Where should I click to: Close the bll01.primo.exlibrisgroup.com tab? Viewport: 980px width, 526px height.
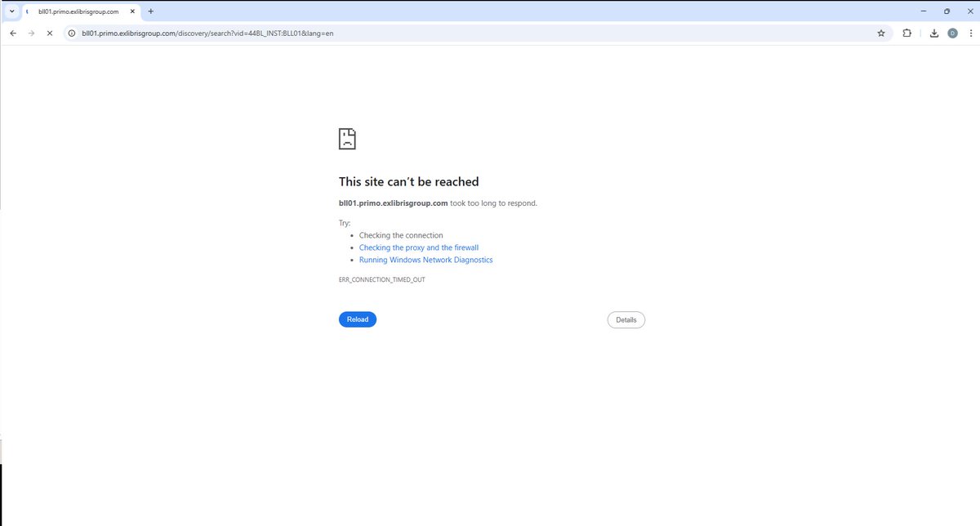point(133,11)
